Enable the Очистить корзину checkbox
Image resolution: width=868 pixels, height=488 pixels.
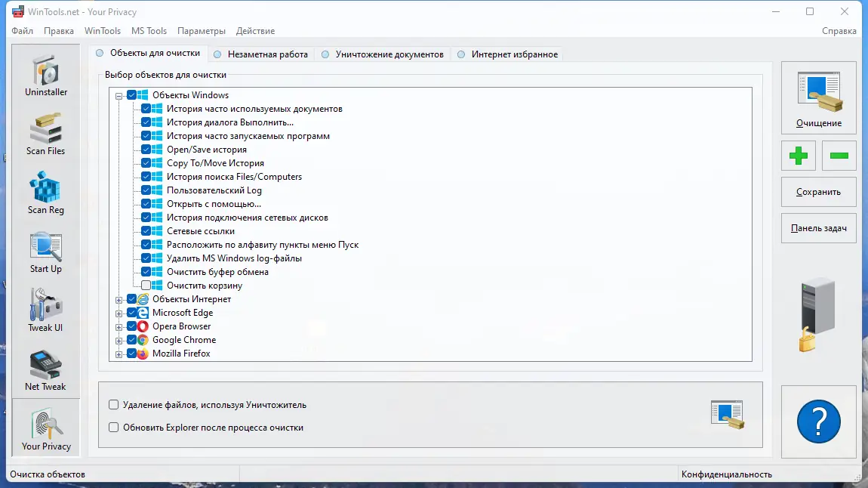coord(146,286)
